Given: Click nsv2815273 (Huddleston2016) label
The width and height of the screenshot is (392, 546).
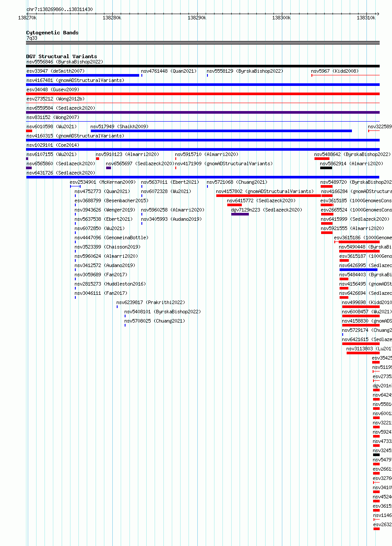Looking at the screenshot, I should 110,284.
